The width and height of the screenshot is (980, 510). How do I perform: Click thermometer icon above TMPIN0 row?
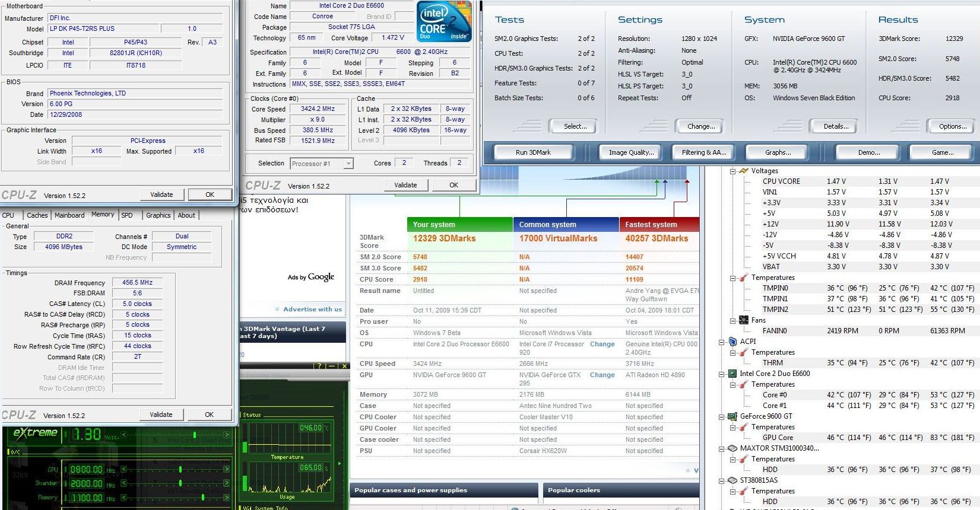pyautogui.click(x=744, y=278)
